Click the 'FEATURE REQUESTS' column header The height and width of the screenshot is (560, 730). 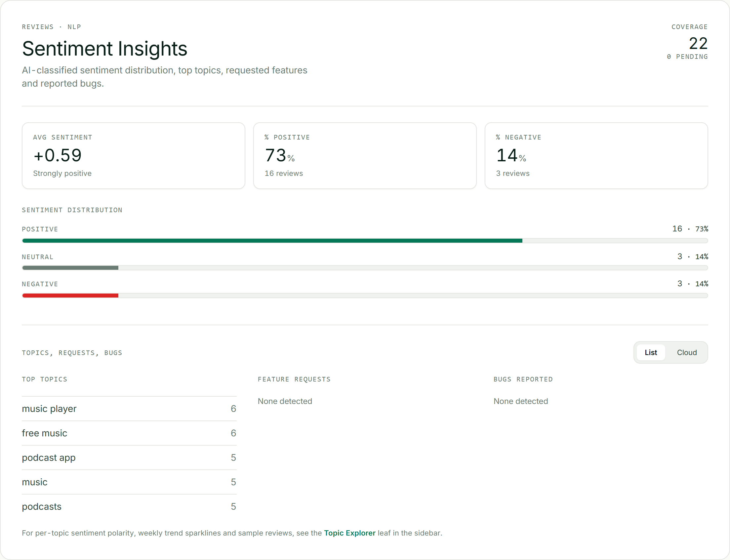click(x=294, y=379)
